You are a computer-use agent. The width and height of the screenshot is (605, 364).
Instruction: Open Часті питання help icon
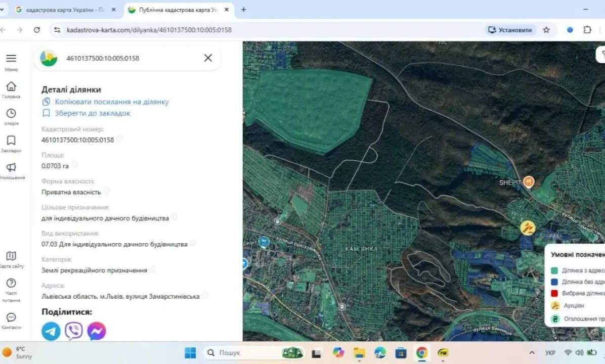coord(11,283)
